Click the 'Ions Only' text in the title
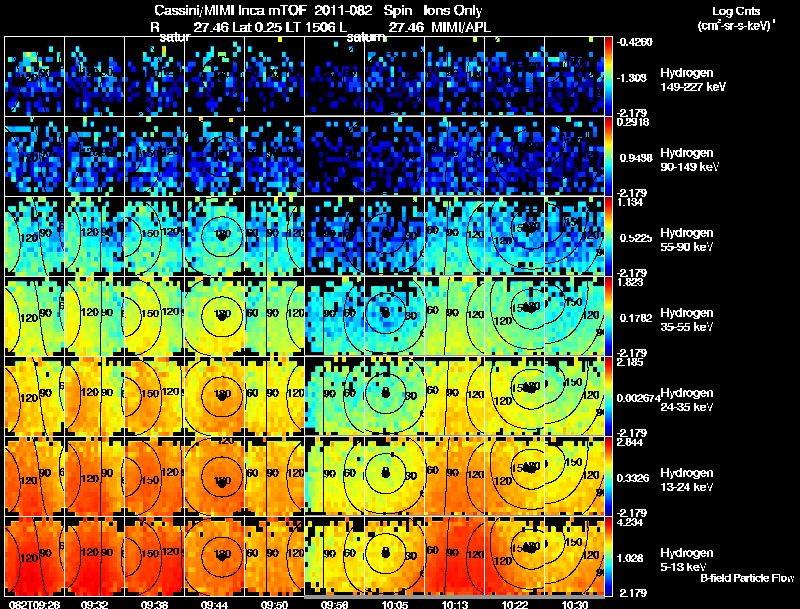800x609 pixels. [453, 10]
